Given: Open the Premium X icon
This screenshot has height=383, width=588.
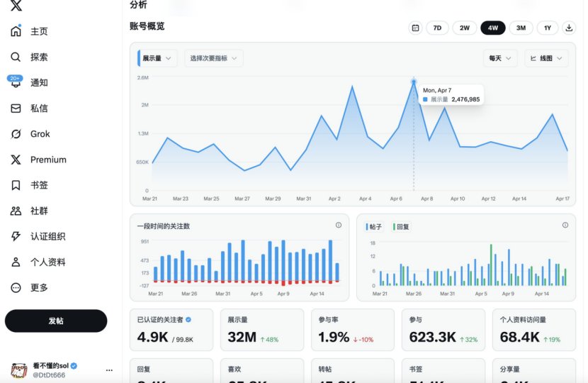Looking at the screenshot, I should click(x=16, y=160).
